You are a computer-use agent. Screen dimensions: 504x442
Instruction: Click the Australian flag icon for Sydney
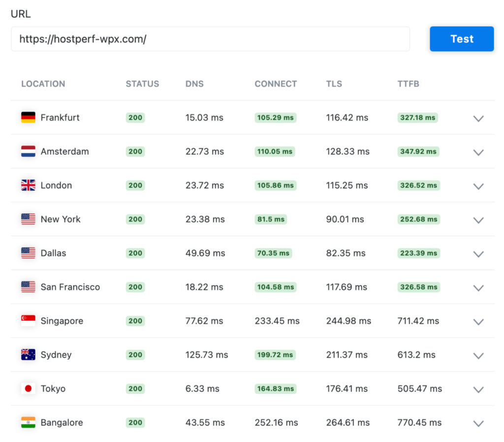pyautogui.click(x=28, y=354)
